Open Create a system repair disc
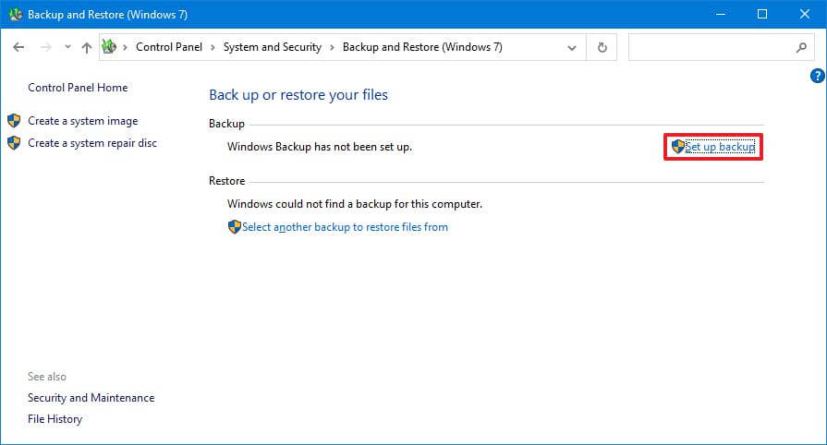This screenshot has height=445, width=827. [92, 143]
